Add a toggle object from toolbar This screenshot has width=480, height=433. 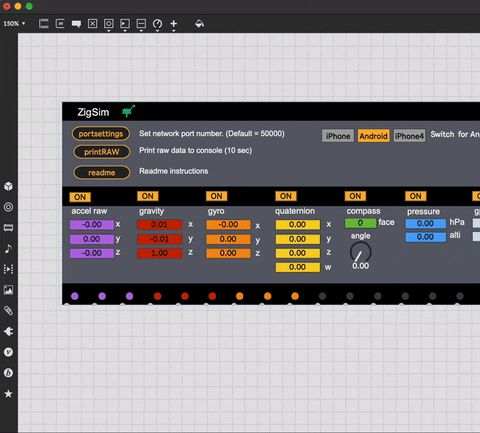[92, 24]
